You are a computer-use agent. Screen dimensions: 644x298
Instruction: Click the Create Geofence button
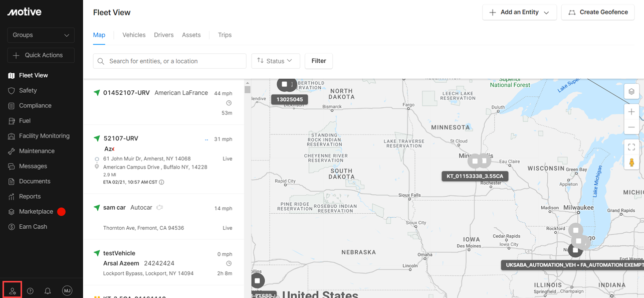coord(598,13)
